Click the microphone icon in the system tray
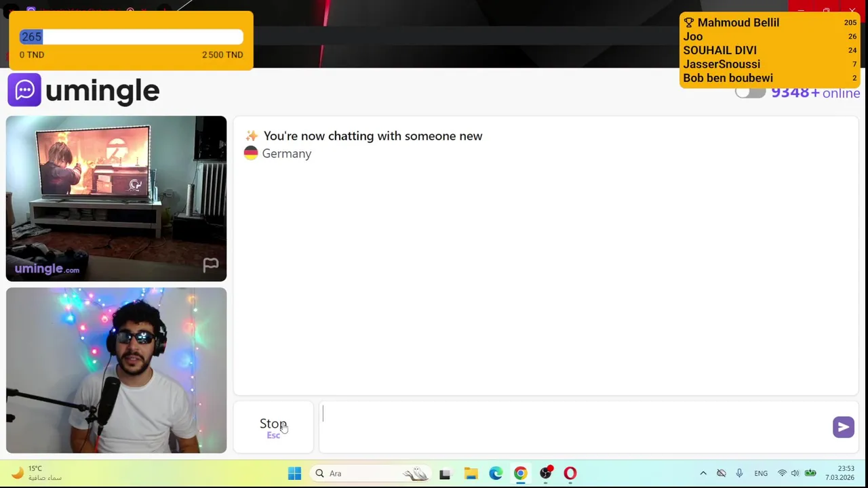868x488 pixels. tap(739, 473)
